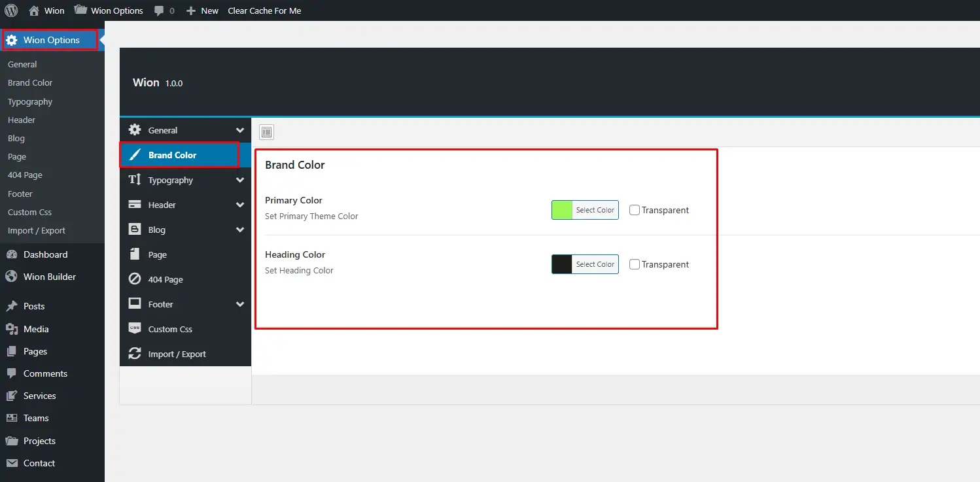This screenshot has height=482, width=980.
Task: Click the black Heading Color swatch
Action: click(562, 264)
